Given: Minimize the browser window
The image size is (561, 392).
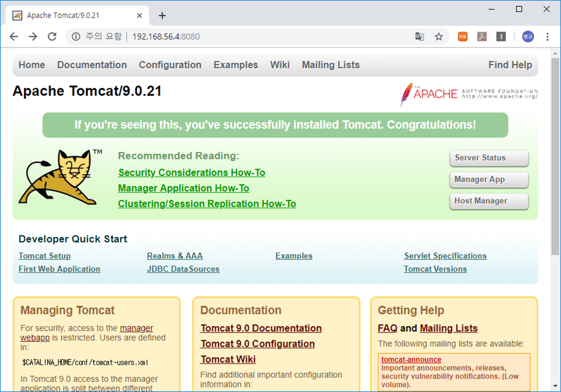Looking at the screenshot, I should pyautogui.click(x=491, y=9).
